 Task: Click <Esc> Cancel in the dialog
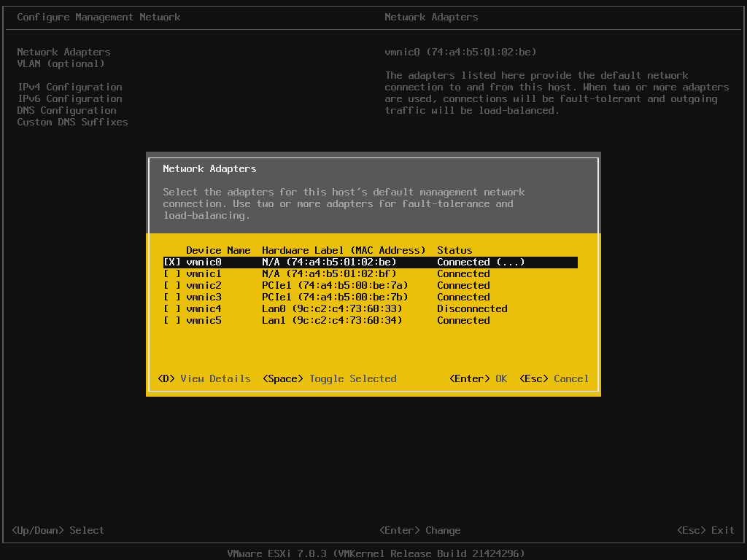coord(554,378)
